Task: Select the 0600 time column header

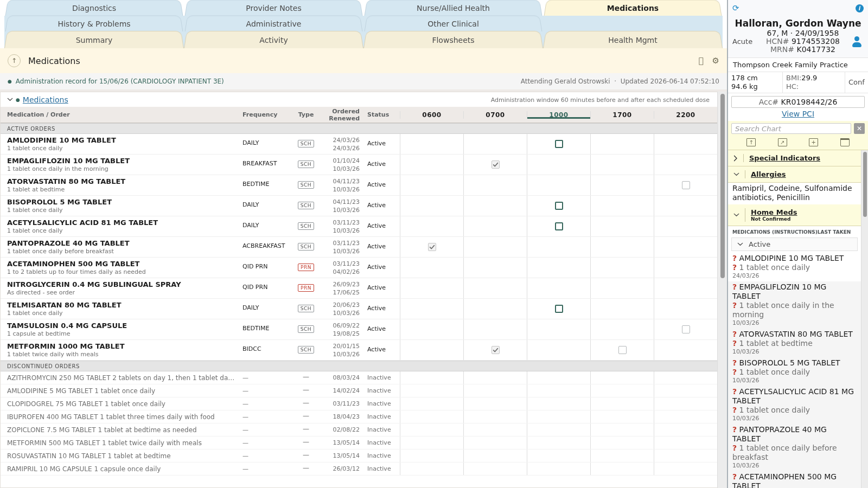Action: tap(432, 115)
